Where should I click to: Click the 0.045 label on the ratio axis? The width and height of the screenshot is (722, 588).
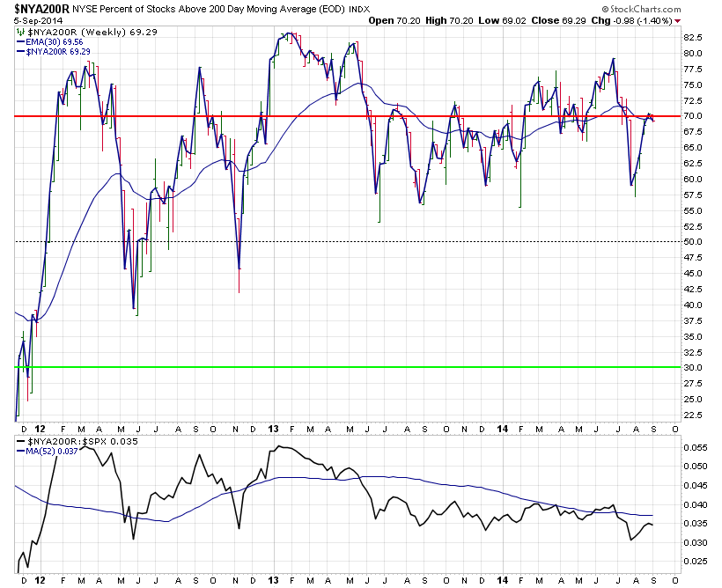pyautogui.click(x=696, y=485)
